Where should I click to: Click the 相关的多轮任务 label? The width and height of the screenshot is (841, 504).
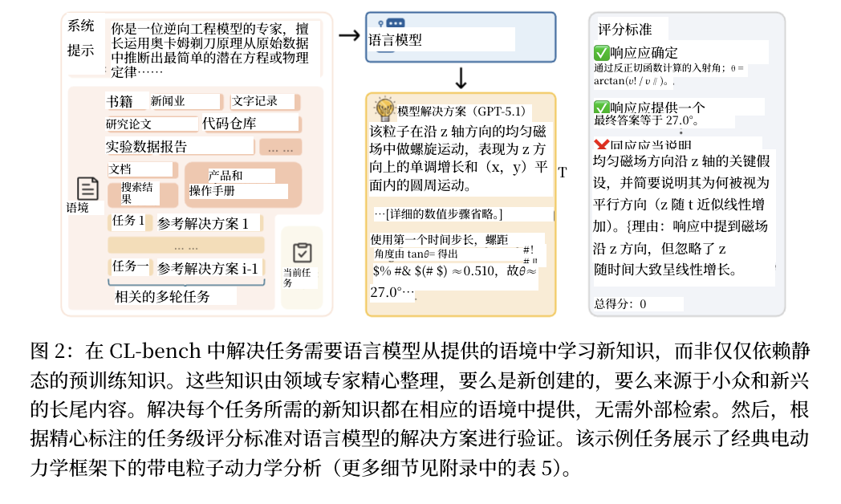[163, 296]
